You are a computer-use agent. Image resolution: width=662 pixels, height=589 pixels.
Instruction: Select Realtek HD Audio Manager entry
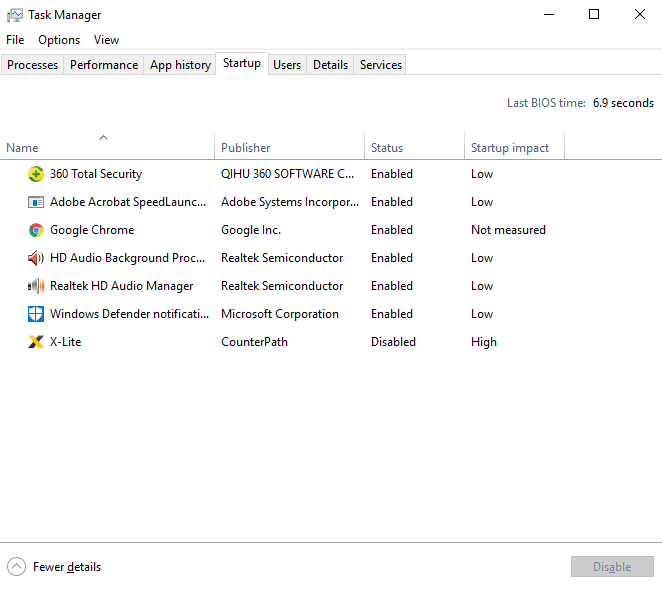(122, 286)
